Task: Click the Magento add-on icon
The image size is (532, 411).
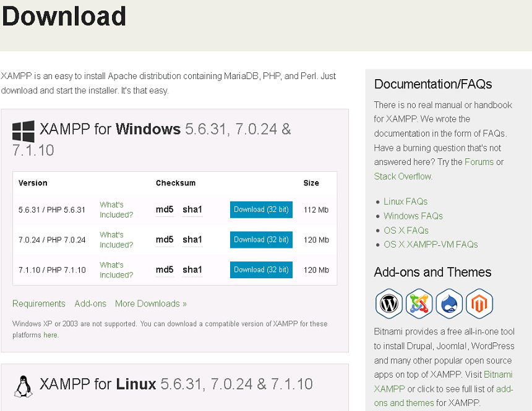Action: coord(479,303)
